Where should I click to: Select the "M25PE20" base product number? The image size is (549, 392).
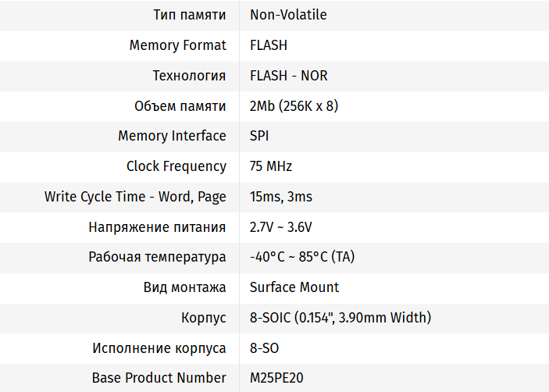tap(276, 378)
